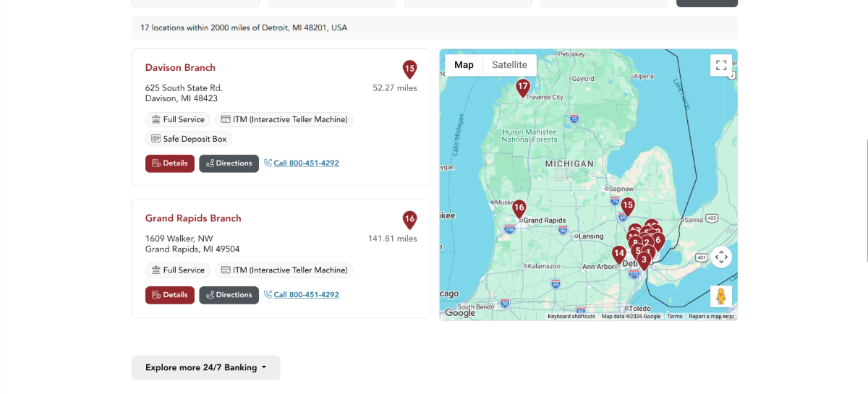Click Full Service tag in Grand Rapids card
The height and width of the screenshot is (394, 868).
178,270
